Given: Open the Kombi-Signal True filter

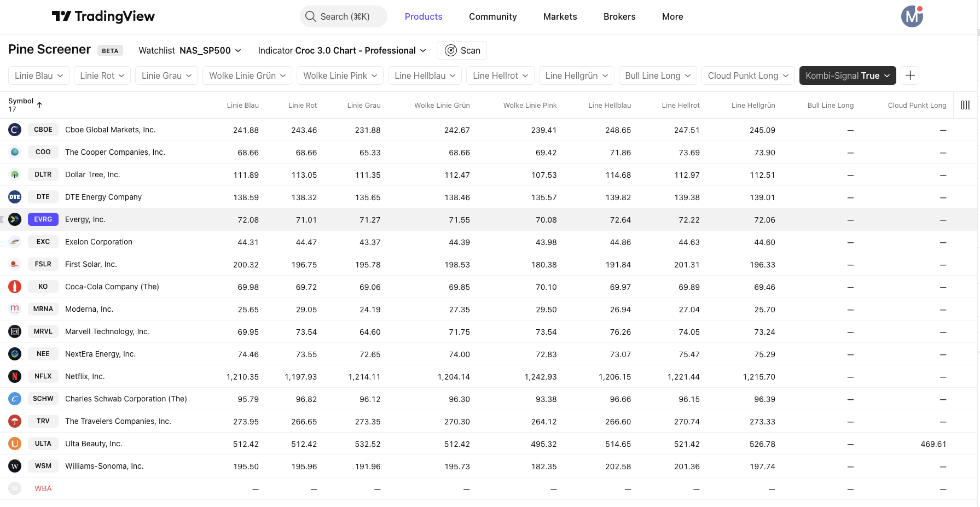Looking at the screenshot, I should point(847,75).
